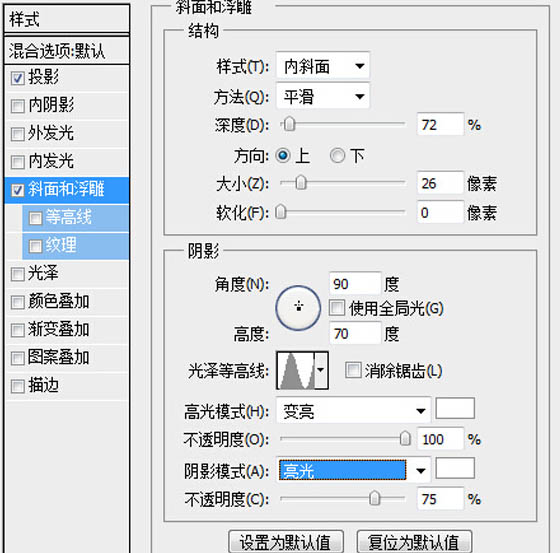
Task: Click the 深度 value field 72
Action: coord(440,124)
